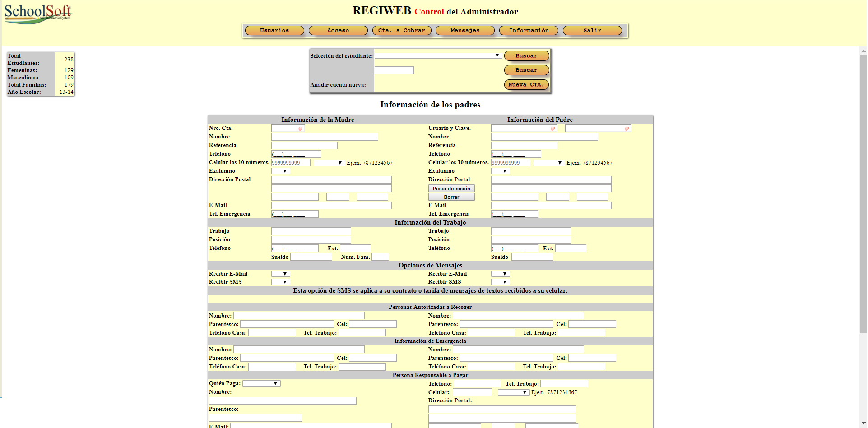Screen dimensions: 868x428
Task: Click the Salir menu button
Action: [592, 31]
